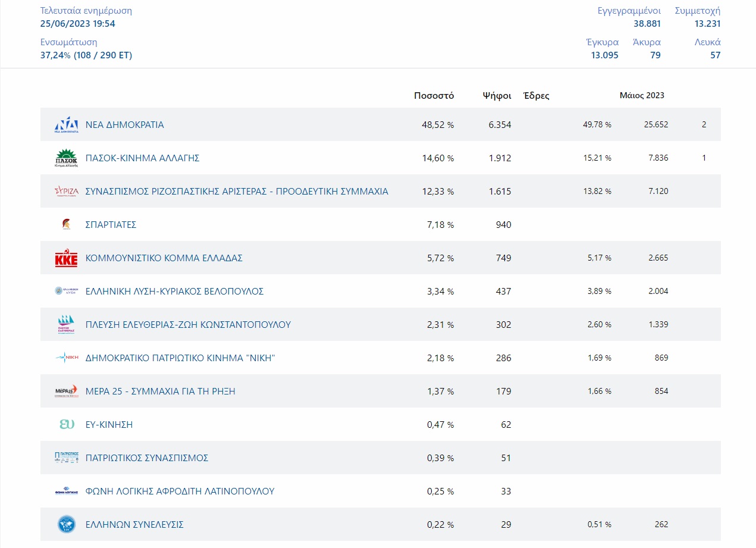Open ΚΟΜΜΟΥΝΙΣΤΙΚΟ ΚΟΜΜΑ ΕΛΛΑΔΑΣ link

point(164,258)
